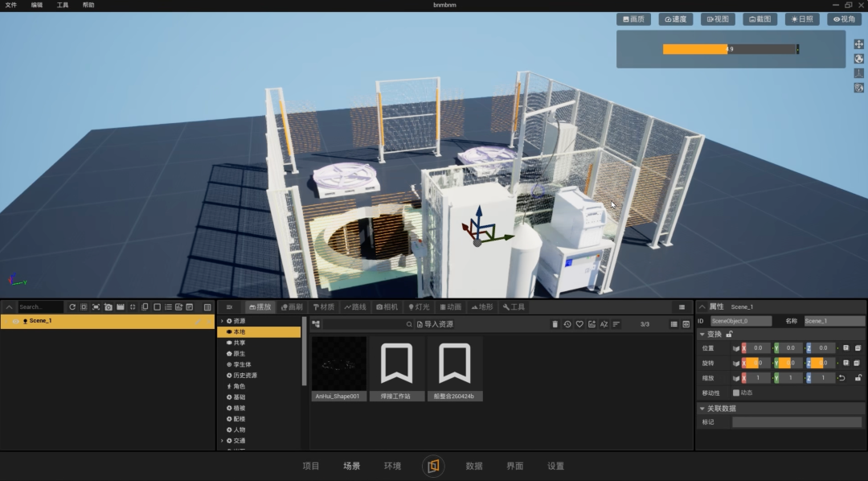Toggle the lock next to 变换 header
This screenshot has width=868, height=481.
[x=729, y=334]
